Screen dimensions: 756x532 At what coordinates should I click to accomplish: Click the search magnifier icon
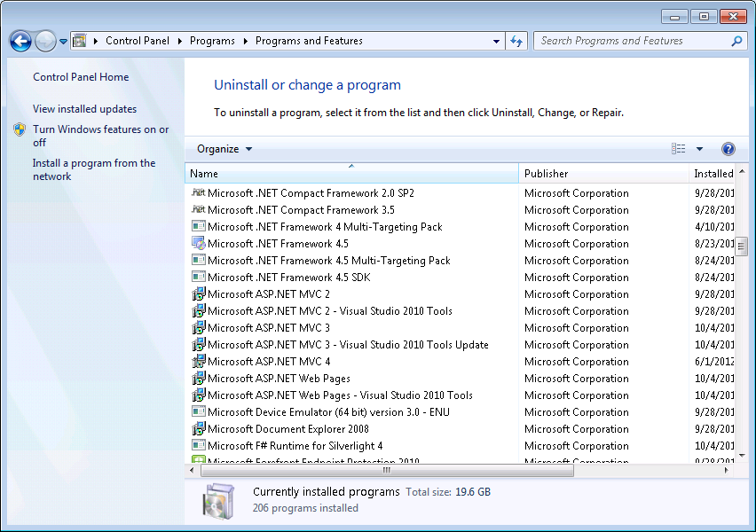(x=736, y=41)
